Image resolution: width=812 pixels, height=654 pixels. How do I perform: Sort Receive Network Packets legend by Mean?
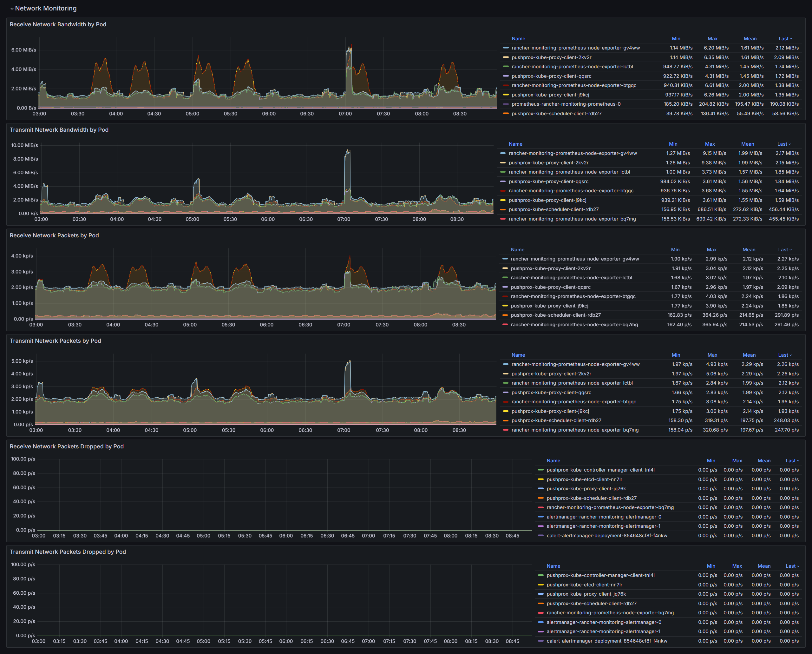click(x=749, y=250)
